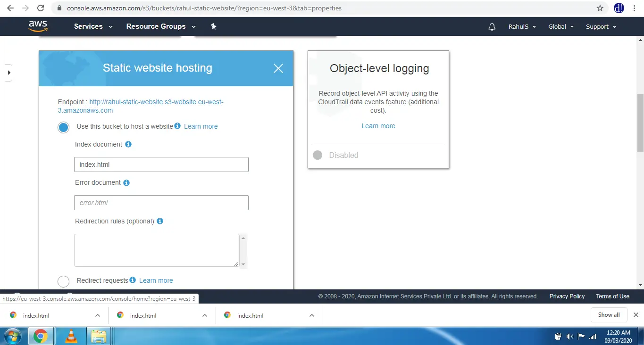Viewport: 644px width, 345px height.
Task: Click info icon beside Redirect requests
Action: [133, 280]
